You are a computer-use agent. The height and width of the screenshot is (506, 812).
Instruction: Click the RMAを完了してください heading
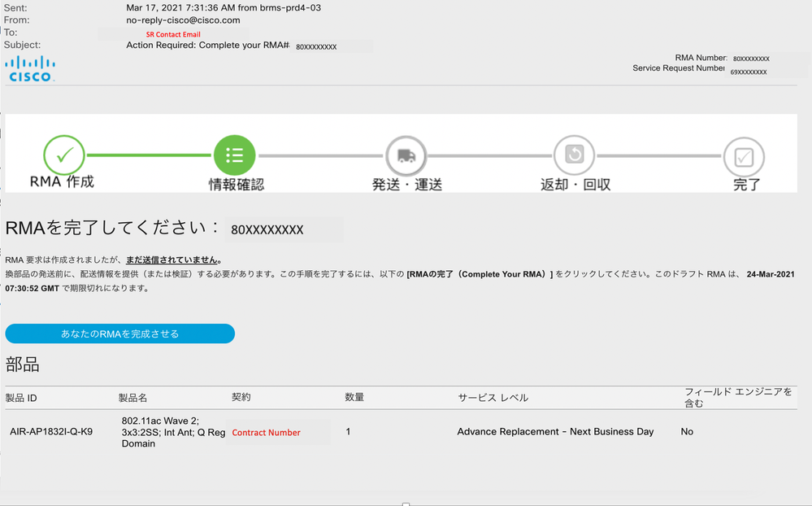tap(112, 228)
